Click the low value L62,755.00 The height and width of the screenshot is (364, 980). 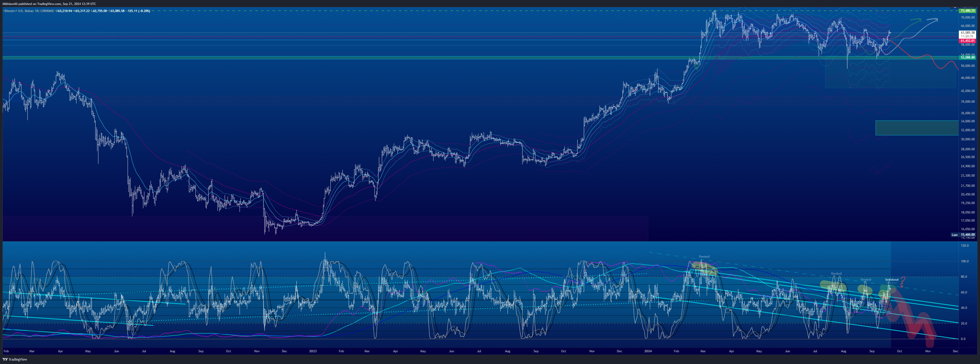[99, 11]
